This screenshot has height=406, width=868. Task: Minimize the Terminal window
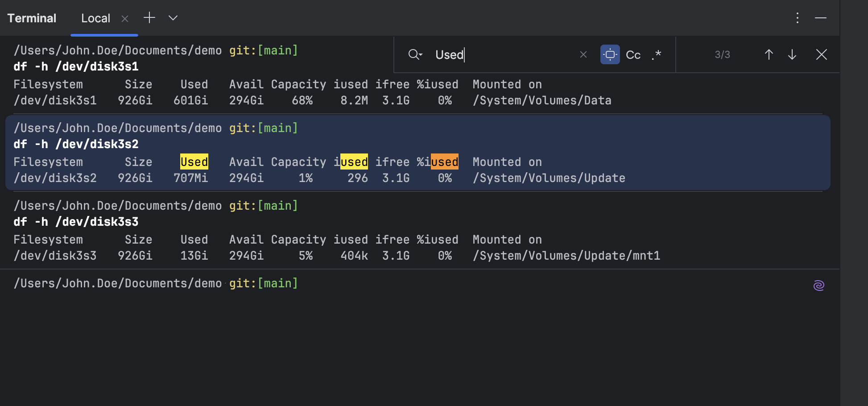[821, 18]
